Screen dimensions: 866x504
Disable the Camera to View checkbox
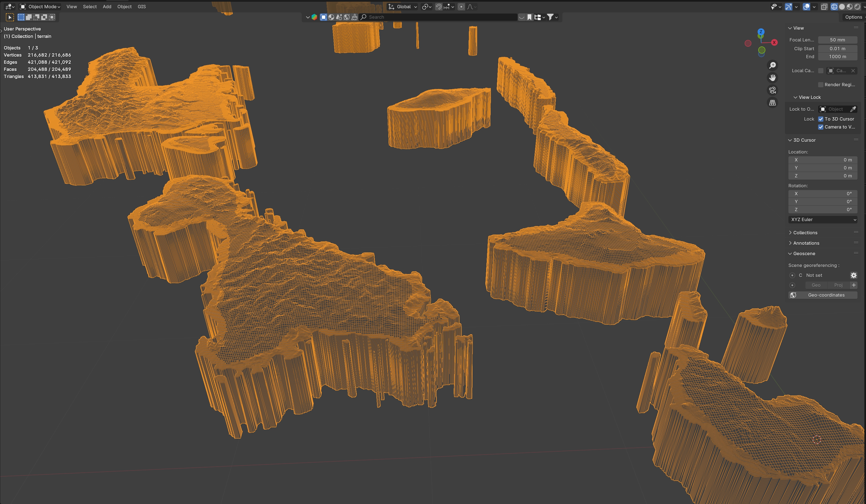click(x=821, y=127)
